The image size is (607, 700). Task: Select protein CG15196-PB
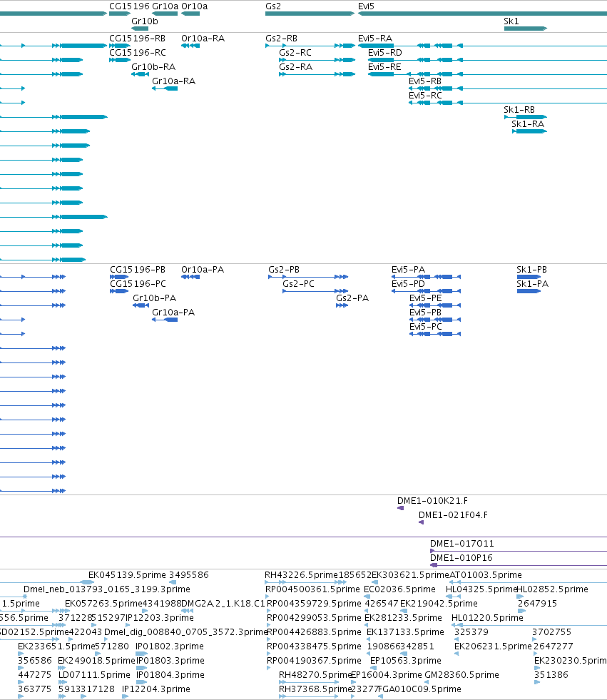[138, 270]
